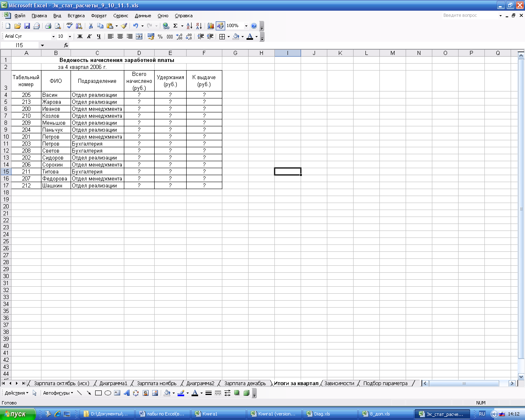
Task: Open the Действия drawing menu
Action: pyautogui.click(x=16, y=393)
